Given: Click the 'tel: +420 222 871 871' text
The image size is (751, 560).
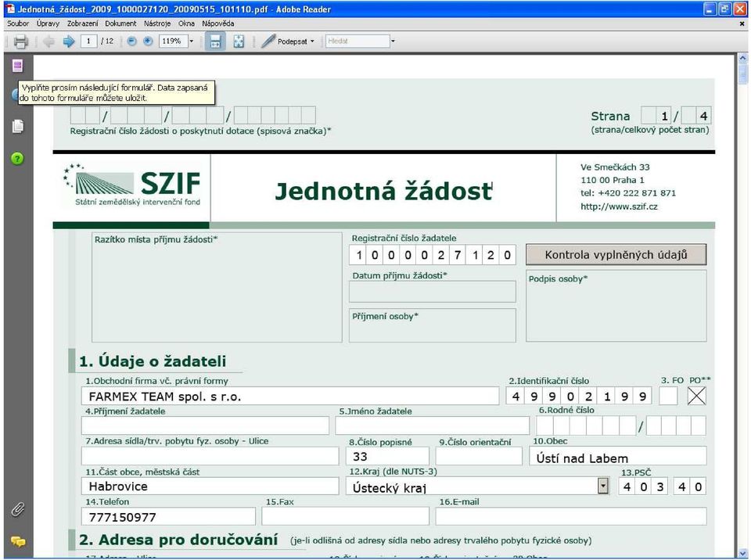Looking at the screenshot, I should (x=628, y=193).
